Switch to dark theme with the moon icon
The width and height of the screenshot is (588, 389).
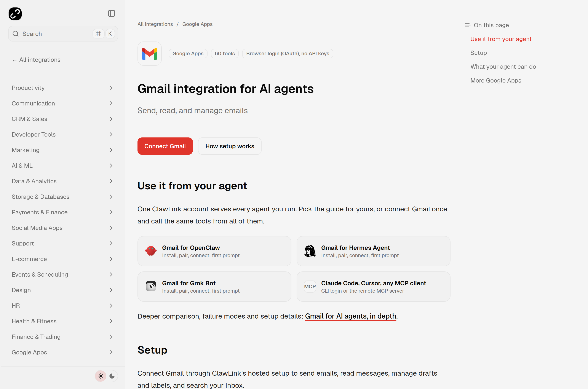pos(112,376)
